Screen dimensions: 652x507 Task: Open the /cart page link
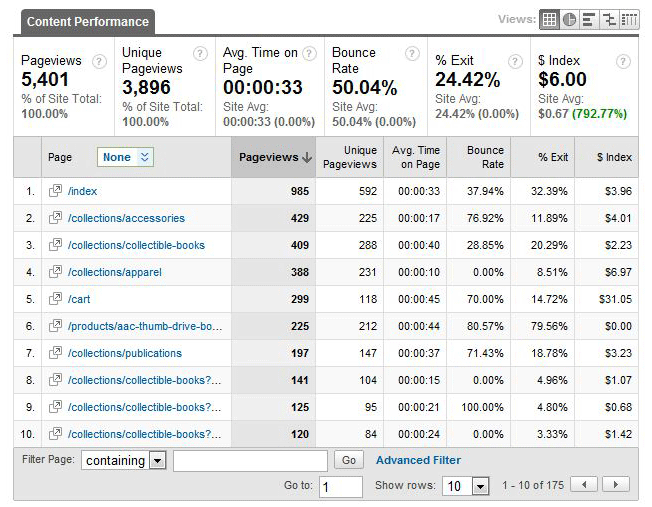pos(79,299)
